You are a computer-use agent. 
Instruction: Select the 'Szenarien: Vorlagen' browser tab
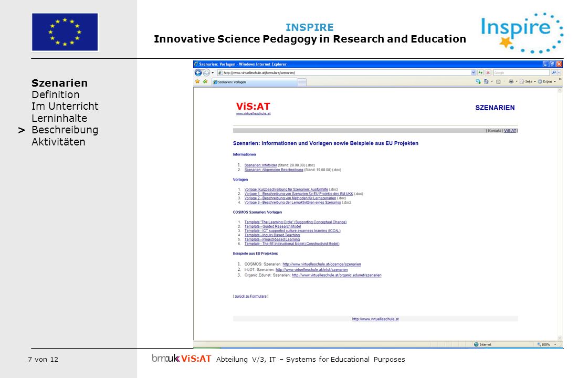click(255, 82)
